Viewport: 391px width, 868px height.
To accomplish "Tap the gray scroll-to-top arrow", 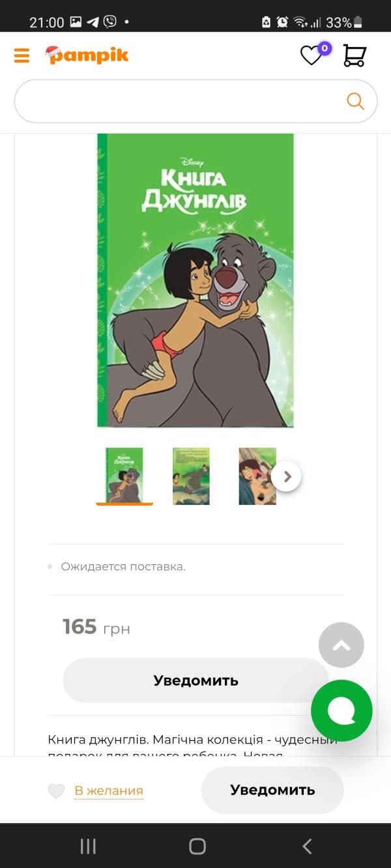I will 341,645.
